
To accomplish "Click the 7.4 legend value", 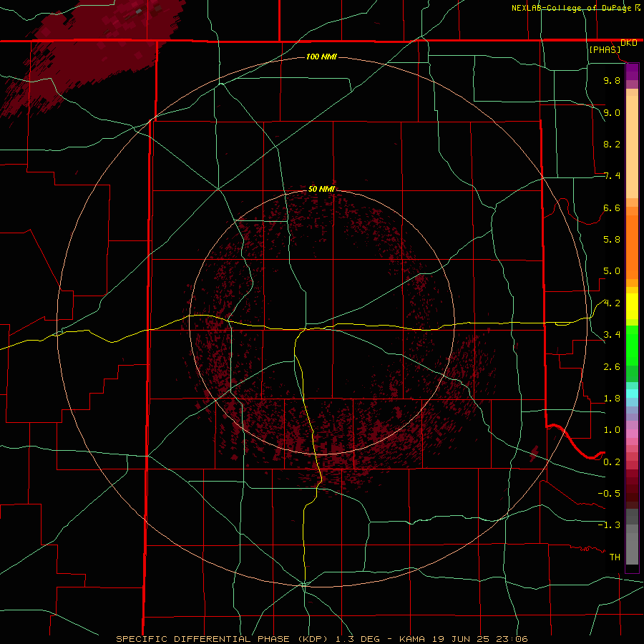I will pyautogui.click(x=612, y=176).
